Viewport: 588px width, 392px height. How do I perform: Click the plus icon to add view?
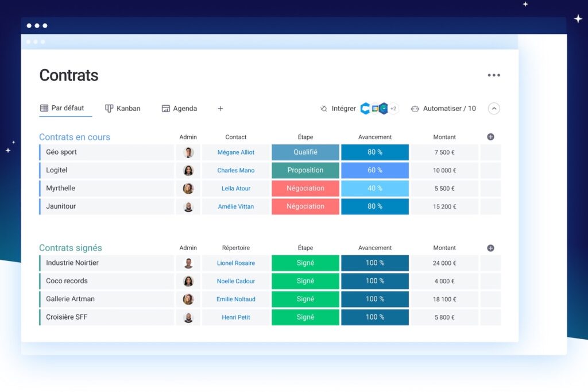click(220, 109)
